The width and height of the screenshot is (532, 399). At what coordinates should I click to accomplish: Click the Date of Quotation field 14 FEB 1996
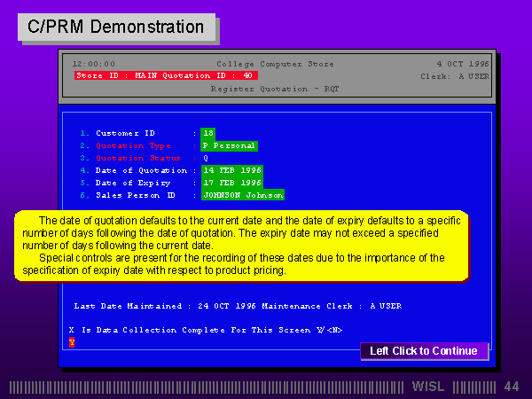point(232,170)
